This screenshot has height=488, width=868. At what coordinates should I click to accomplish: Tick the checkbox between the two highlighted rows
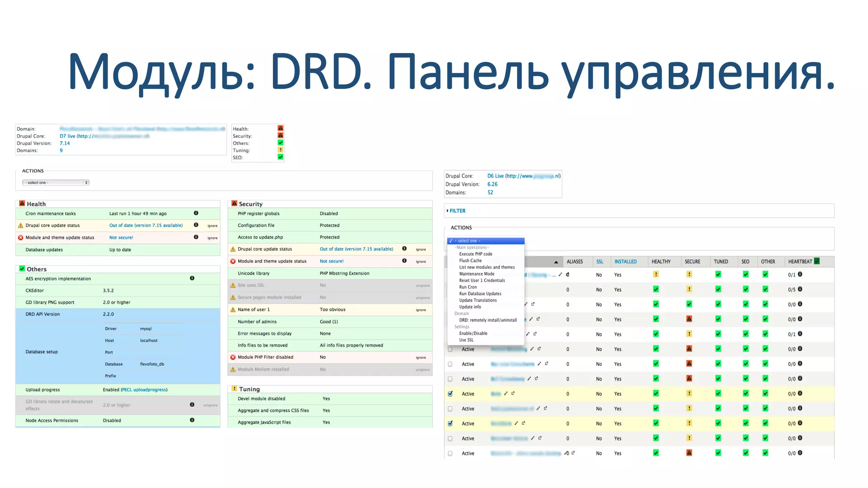click(x=450, y=409)
